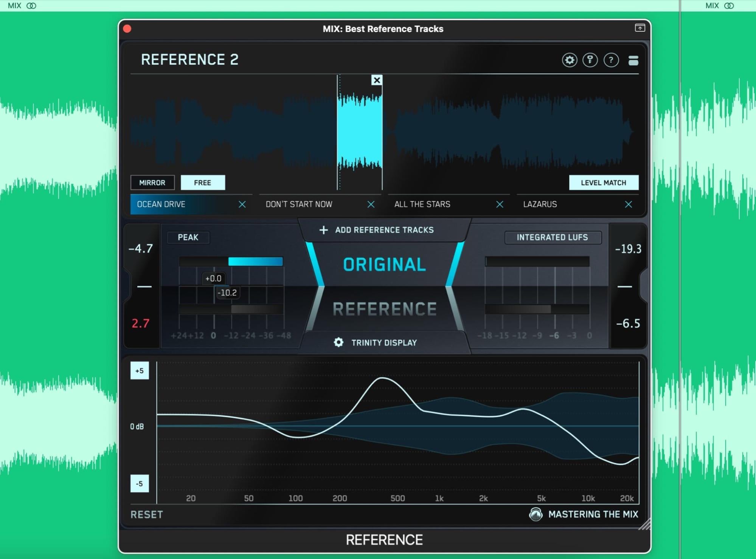Click the -10.2 reference gain handle
The image size is (756, 559).
[227, 293]
